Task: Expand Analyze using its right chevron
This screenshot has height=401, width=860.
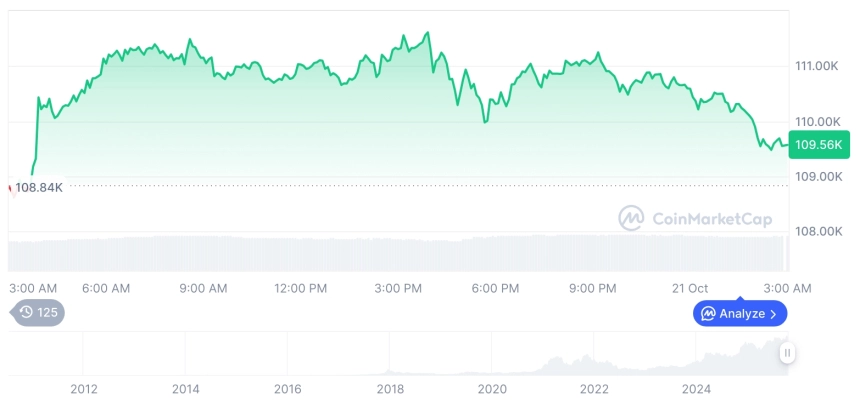Action: pyautogui.click(x=774, y=314)
